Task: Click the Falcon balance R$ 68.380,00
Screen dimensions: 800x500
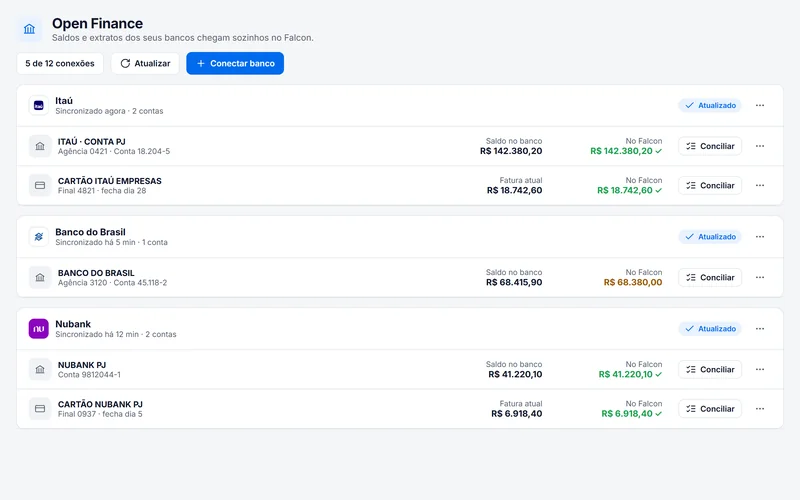Action: point(633,282)
